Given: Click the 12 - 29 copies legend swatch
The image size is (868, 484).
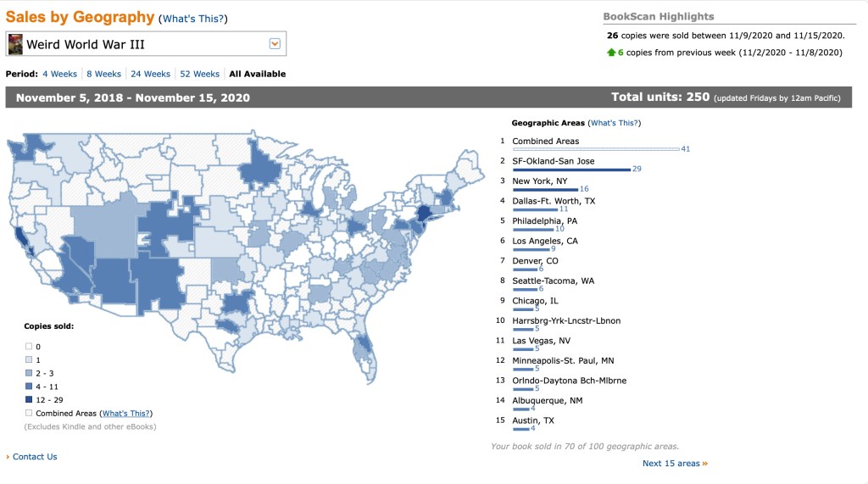Looking at the screenshot, I should click(x=28, y=399).
